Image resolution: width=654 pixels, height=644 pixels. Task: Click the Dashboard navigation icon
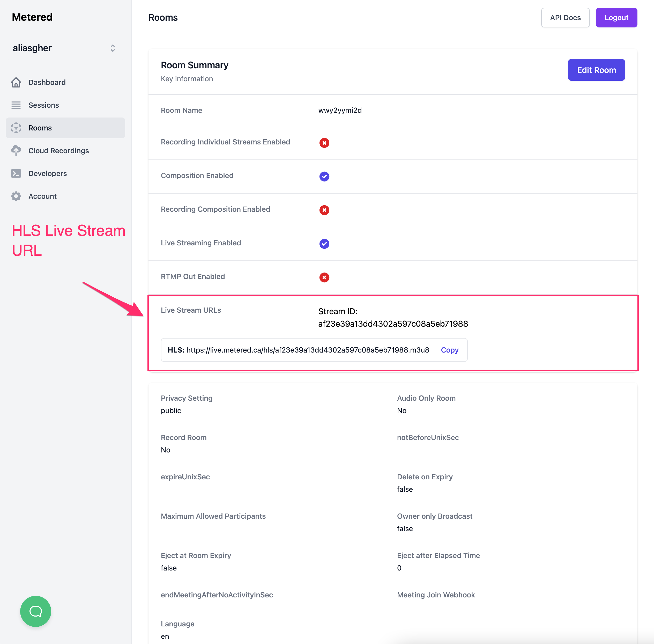click(16, 82)
